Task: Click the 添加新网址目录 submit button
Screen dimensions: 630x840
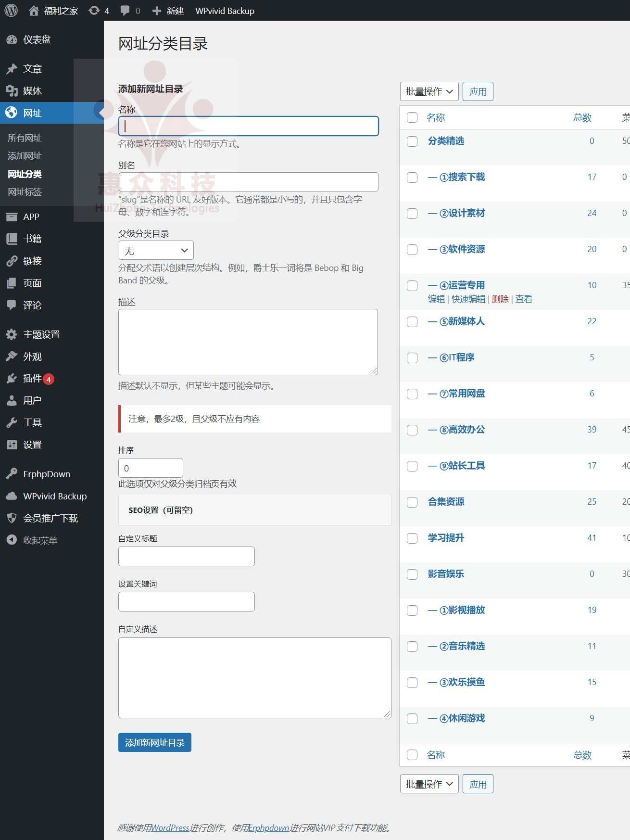Action: [x=155, y=742]
